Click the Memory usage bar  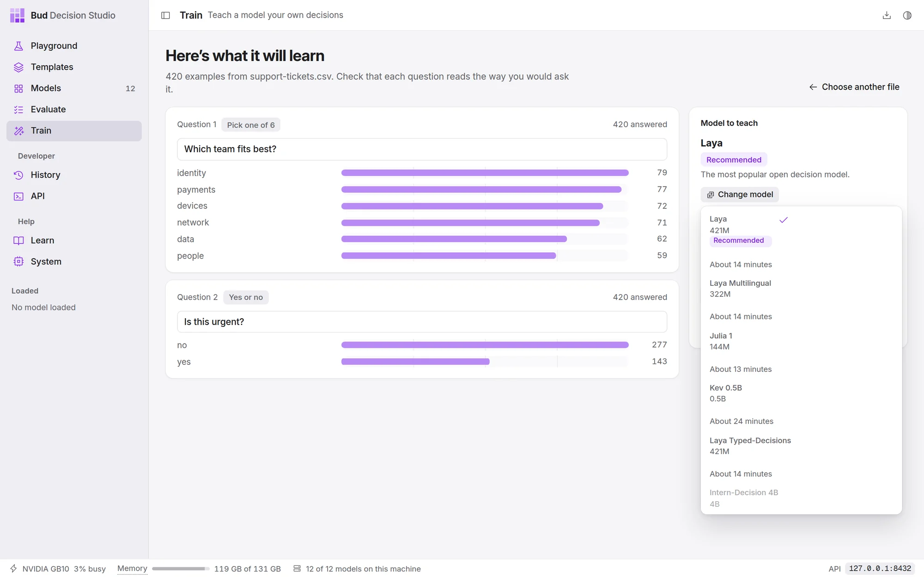click(x=181, y=569)
